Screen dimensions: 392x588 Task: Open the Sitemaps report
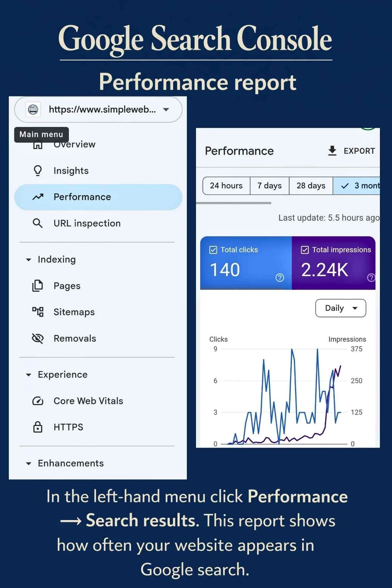pyautogui.click(x=74, y=312)
